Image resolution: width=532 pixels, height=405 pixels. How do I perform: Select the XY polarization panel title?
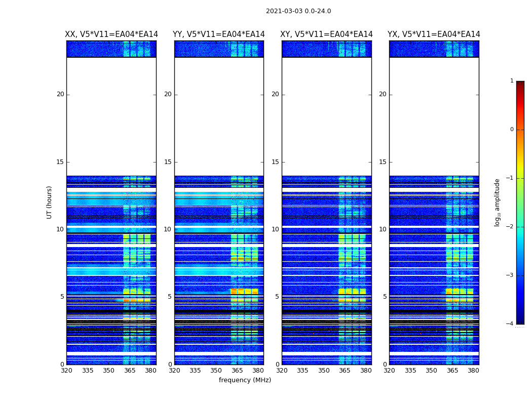pos(327,34)
